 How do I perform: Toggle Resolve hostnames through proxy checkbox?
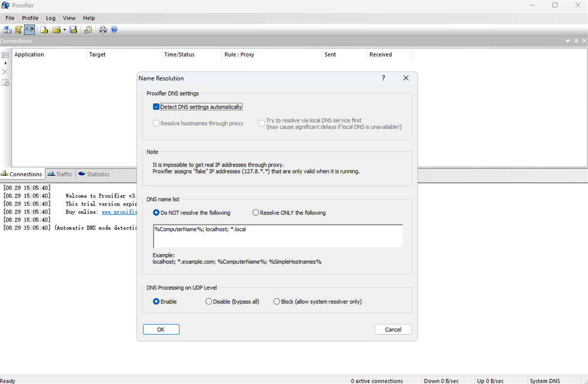[x=156, y=123]
